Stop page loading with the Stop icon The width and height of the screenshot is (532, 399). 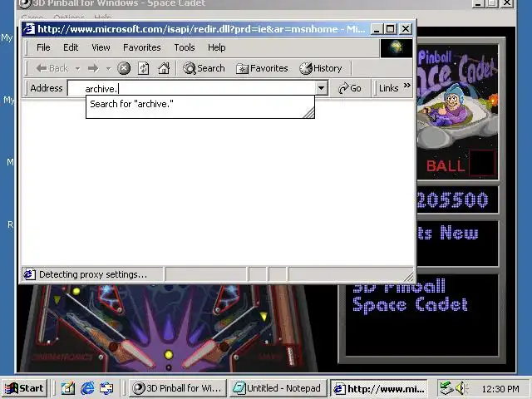coord(124,68)
